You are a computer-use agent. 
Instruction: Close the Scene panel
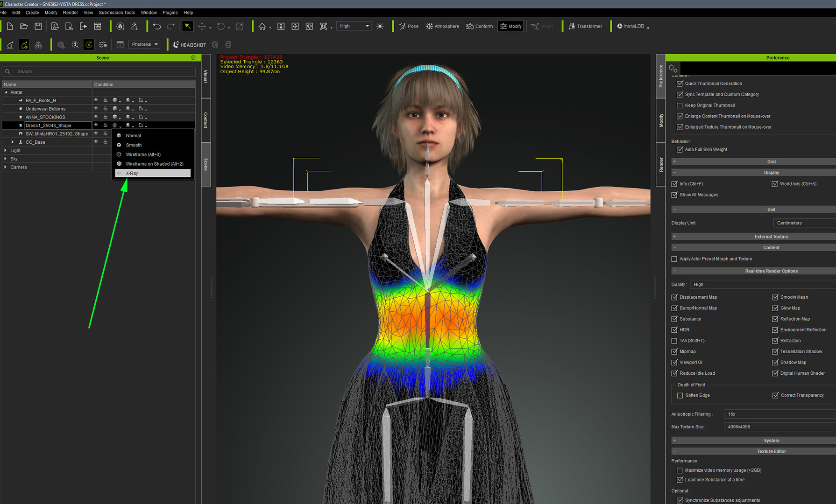coord(193,57)
